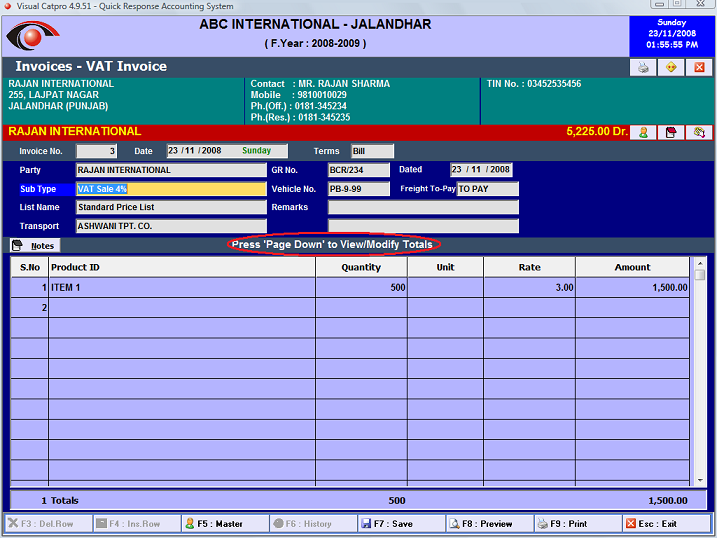Click the GR No. field BCR/234
The width and height of the screenshot is (717, 538).
[x=359, y=170]
